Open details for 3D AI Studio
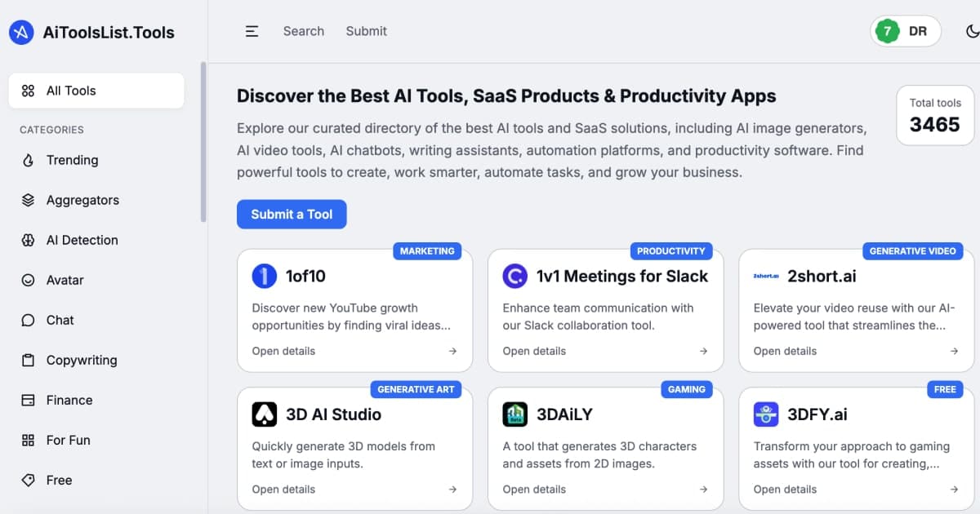 (283, 490)
